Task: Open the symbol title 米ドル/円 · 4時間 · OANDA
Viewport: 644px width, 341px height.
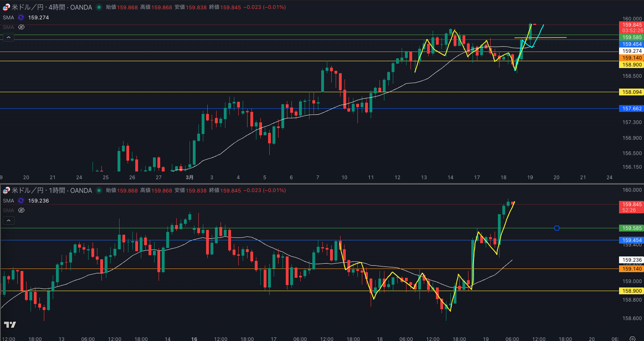Action: pyautogui.click(x=52, y=7)
